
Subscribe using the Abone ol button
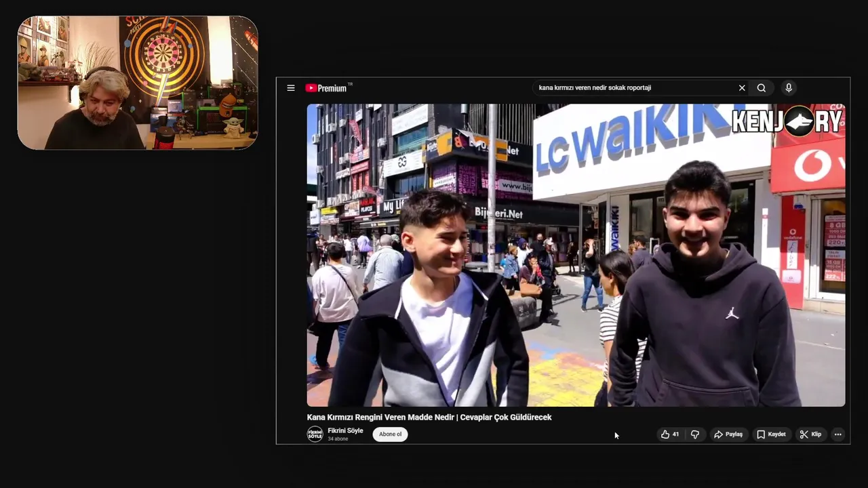(390, 434)
